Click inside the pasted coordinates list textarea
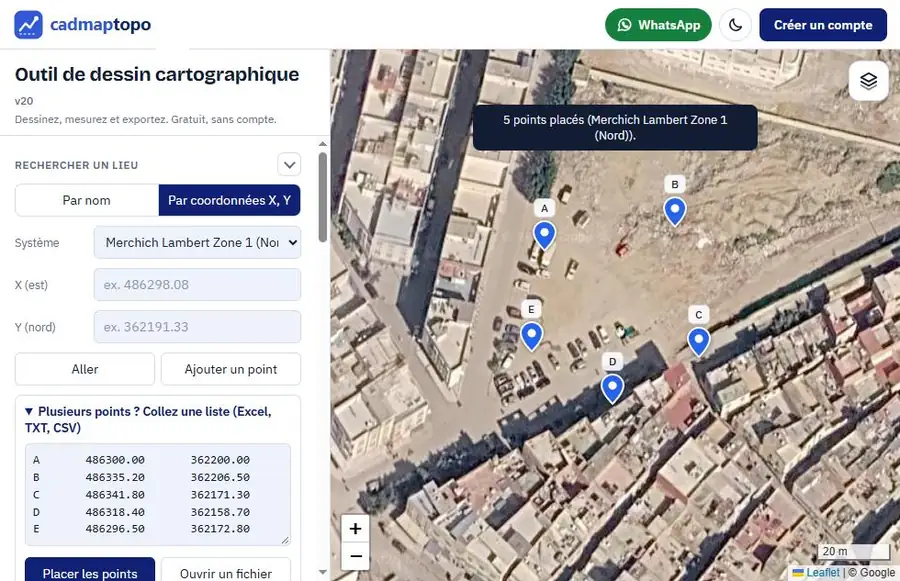 (x=158, y=494)
